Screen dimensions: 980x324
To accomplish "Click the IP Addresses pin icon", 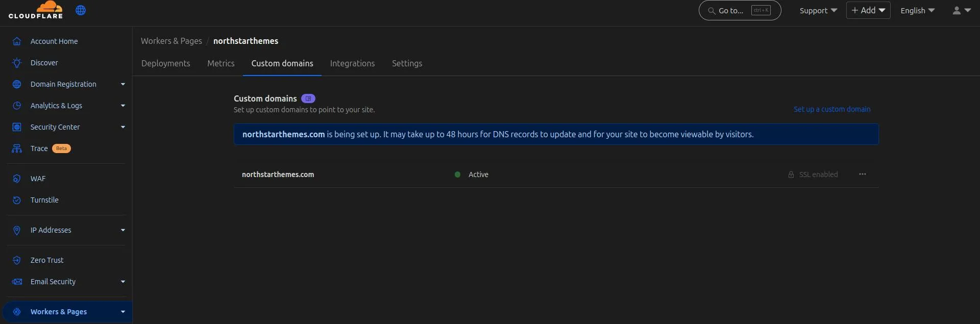I will (17, 230).
